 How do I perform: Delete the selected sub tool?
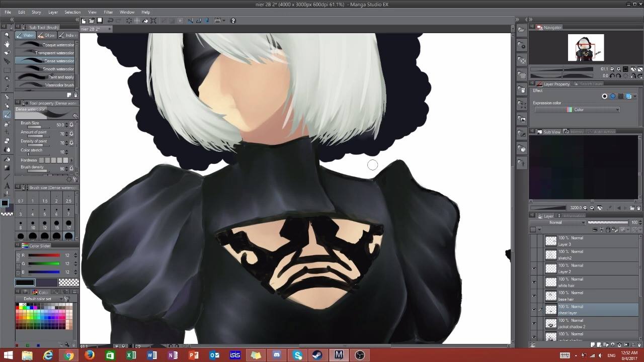(75, 95)
